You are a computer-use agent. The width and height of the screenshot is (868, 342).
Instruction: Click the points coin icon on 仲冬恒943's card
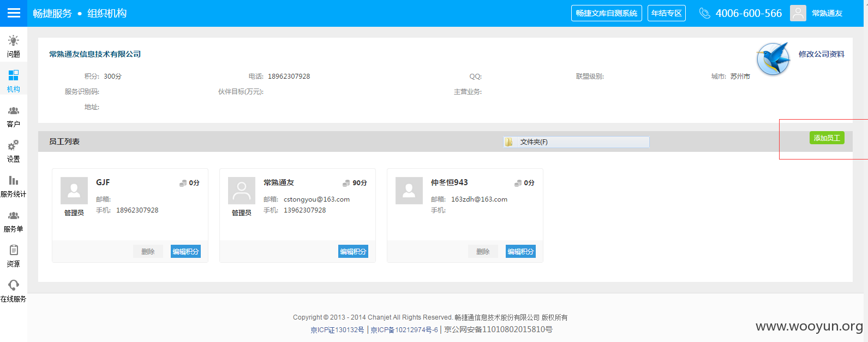[x=518, y=183]
